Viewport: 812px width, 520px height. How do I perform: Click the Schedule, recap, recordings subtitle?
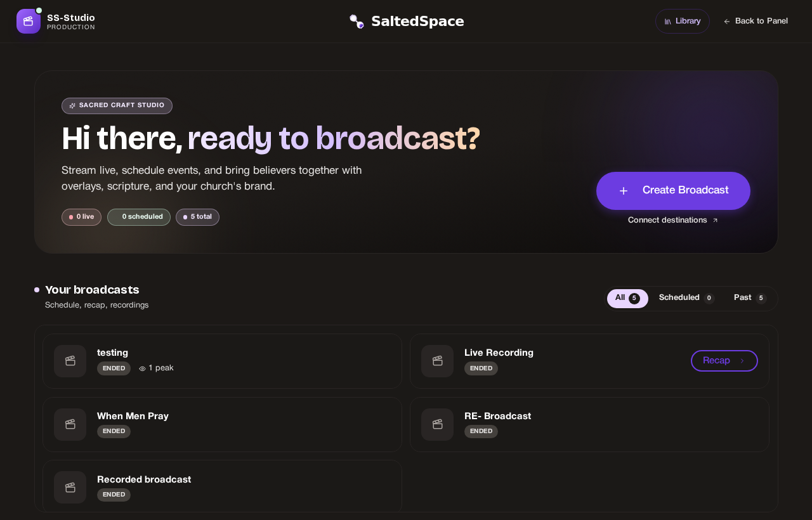[x=96, y=306]
